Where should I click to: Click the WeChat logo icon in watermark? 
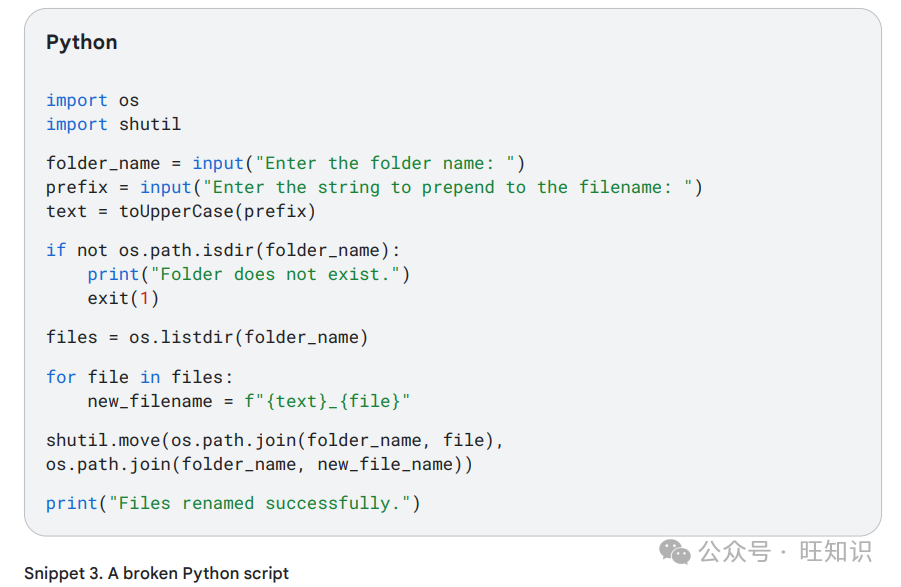[675, 552]
